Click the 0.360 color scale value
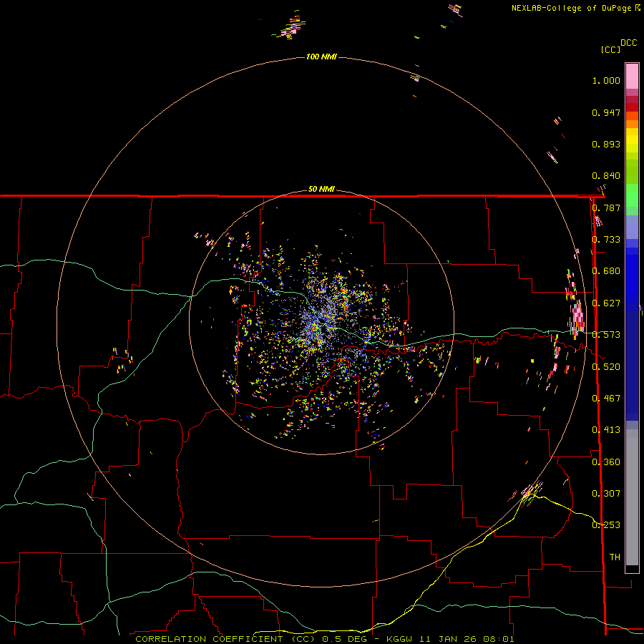 tap(606, 462)
